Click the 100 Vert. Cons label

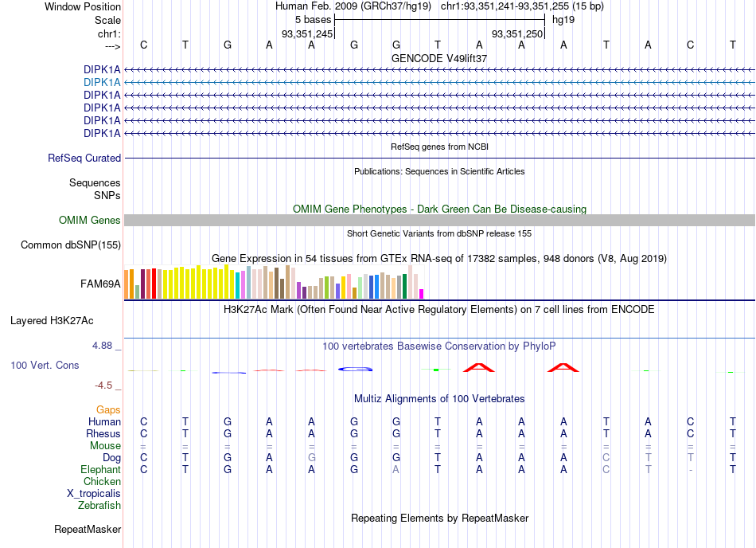click(x=45, y=365)
